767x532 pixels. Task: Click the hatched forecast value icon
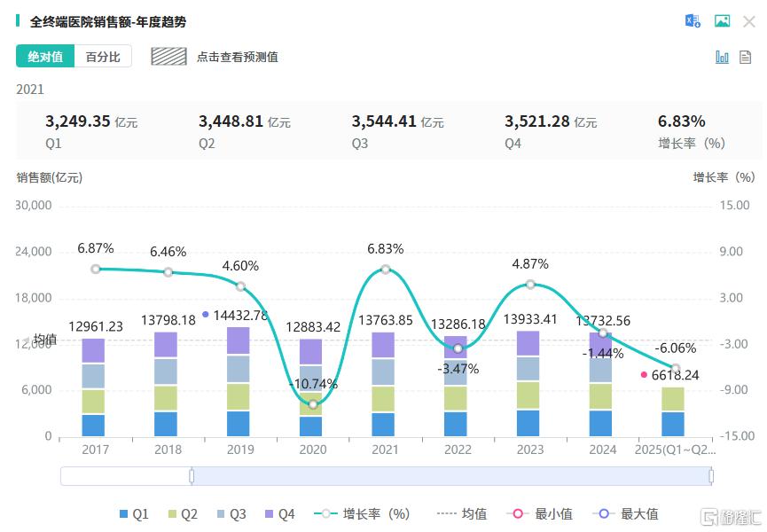coord(168,57)
